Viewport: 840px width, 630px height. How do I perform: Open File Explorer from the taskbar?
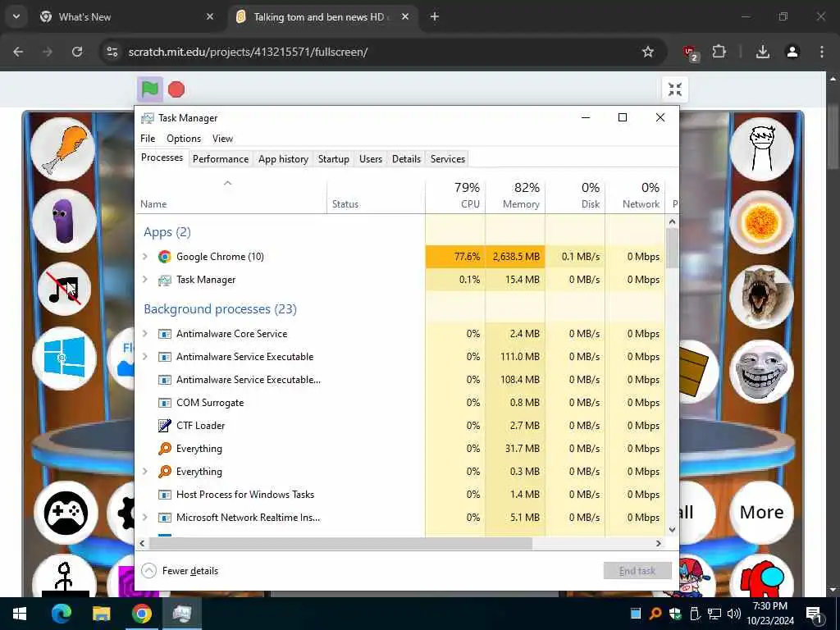pos(101,614)
